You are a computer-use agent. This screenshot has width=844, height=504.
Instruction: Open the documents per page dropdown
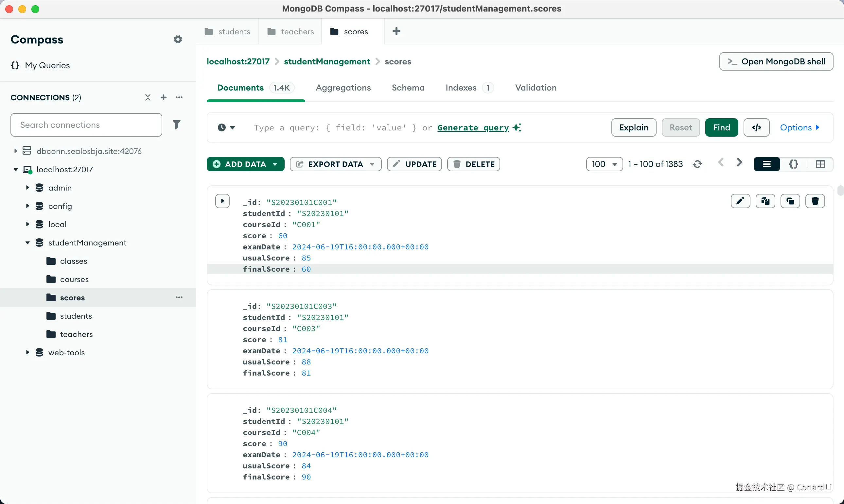point(604,164)
